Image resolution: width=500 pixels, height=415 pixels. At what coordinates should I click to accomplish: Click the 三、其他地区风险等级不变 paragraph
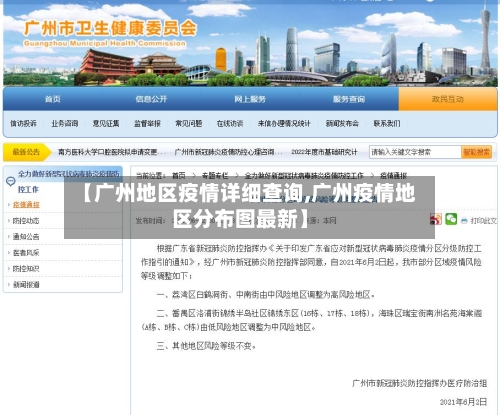coord(206,346)
